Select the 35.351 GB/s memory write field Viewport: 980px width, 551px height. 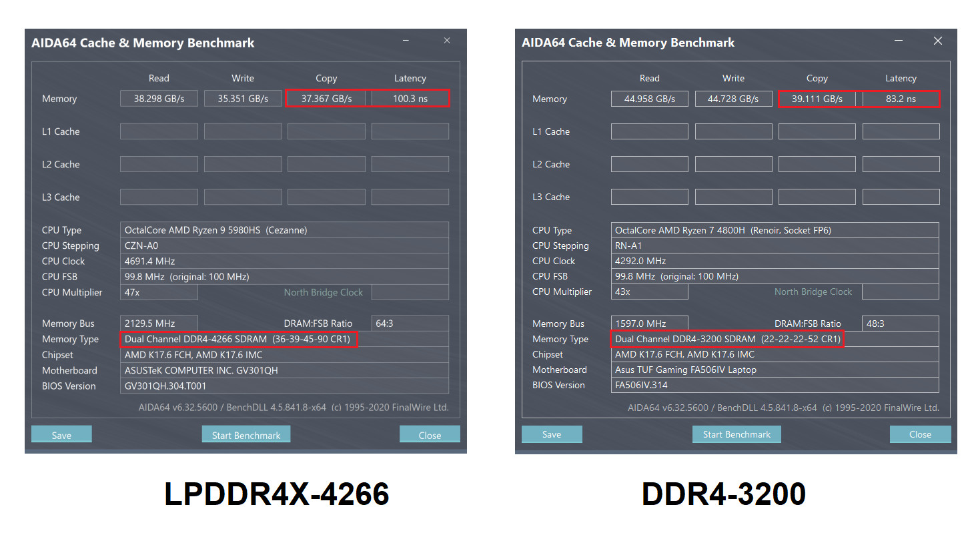(243, 99)
